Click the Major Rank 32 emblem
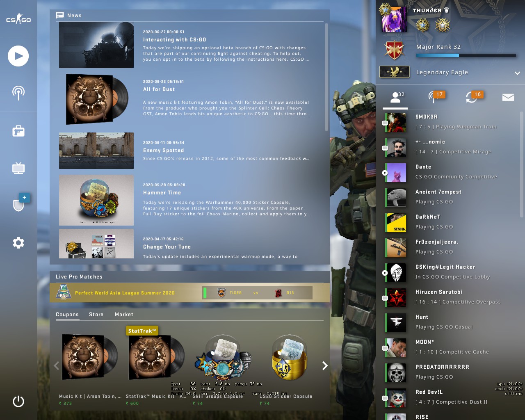The height and width of the screenshot is (420, 525). click(x=395, y=50)
